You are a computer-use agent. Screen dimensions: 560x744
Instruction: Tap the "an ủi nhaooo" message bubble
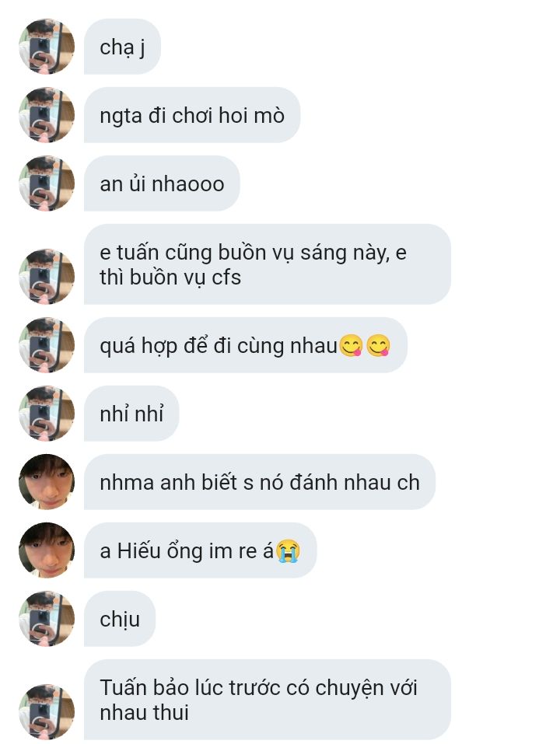click(x=162, y=183)
